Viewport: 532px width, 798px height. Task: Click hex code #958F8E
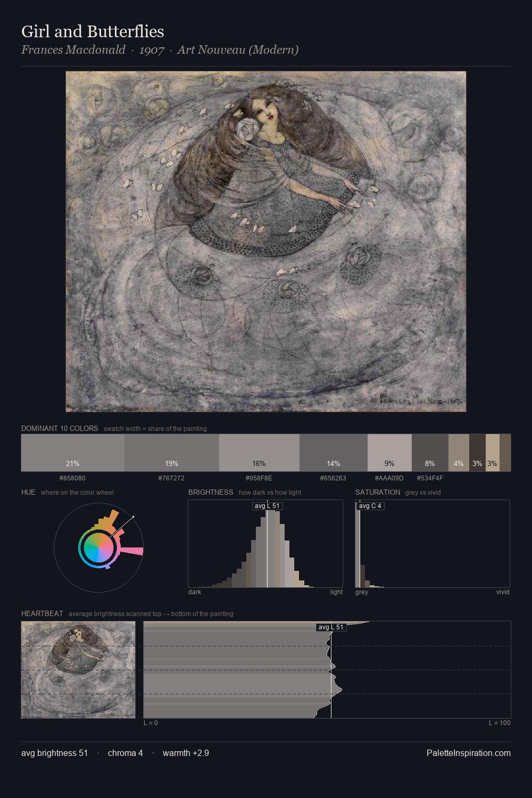coord(259,478)
